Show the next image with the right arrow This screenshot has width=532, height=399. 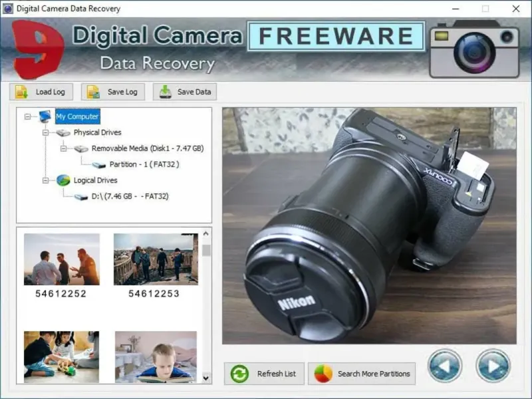(493, 366)
